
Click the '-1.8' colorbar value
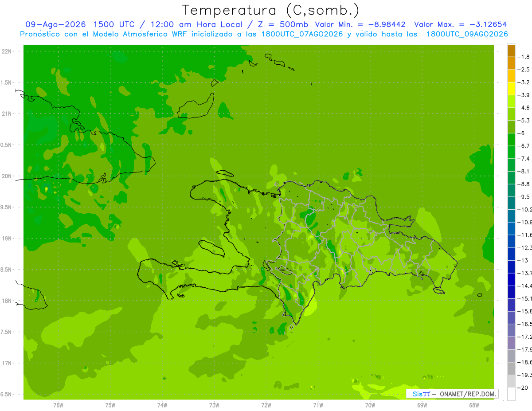pyautogui.click(x=524, y=57)
